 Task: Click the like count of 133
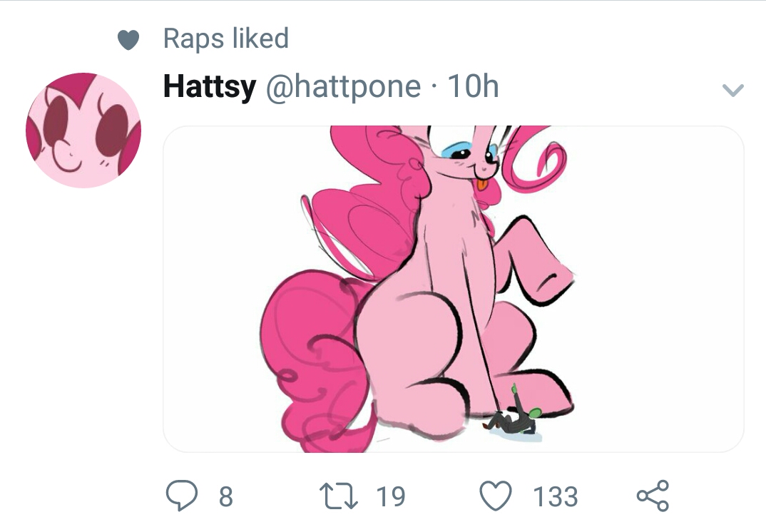(556, 496)
